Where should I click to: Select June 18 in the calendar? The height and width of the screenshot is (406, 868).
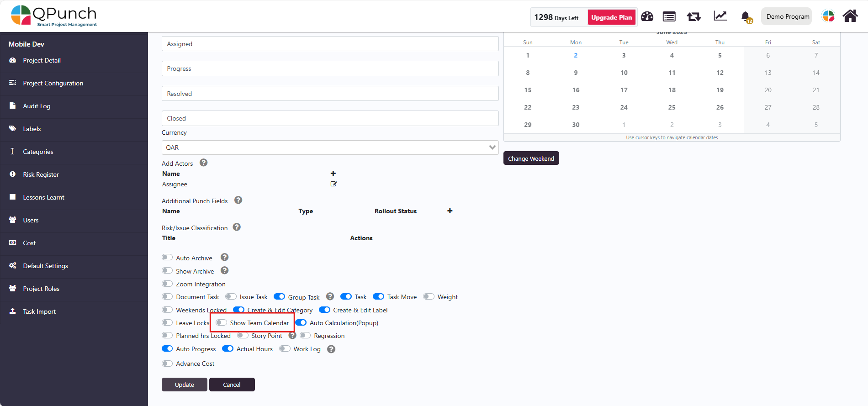[x=672, y=90]
